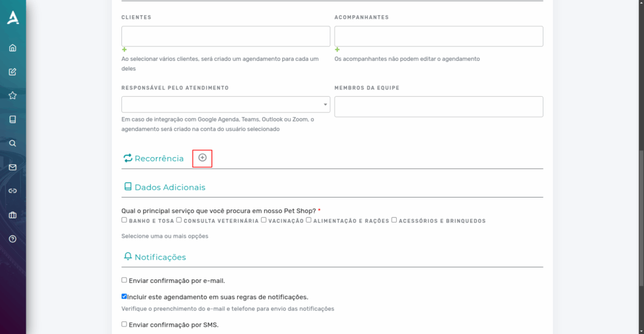Image resolution: width=644 pixels, height=334 pixels.
Task: Add acompanhante with green plus icon
Action: (337, 50)
